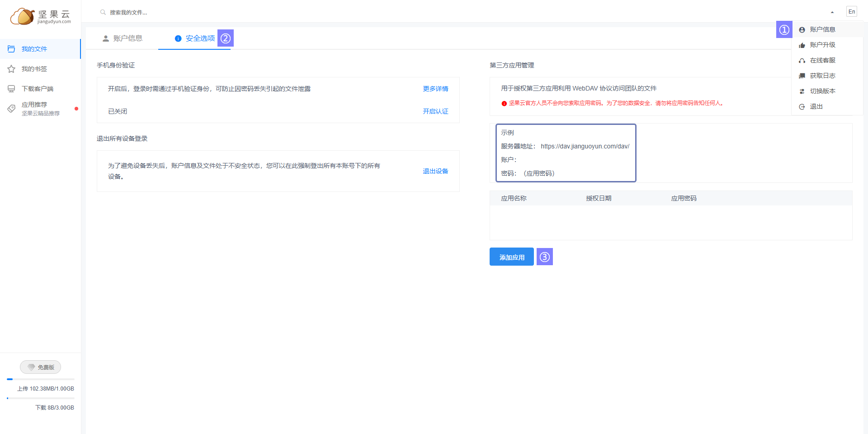868x434 pixels.
Task: Focus the 搜索我的文件 search field
Action: coord(181,12)
